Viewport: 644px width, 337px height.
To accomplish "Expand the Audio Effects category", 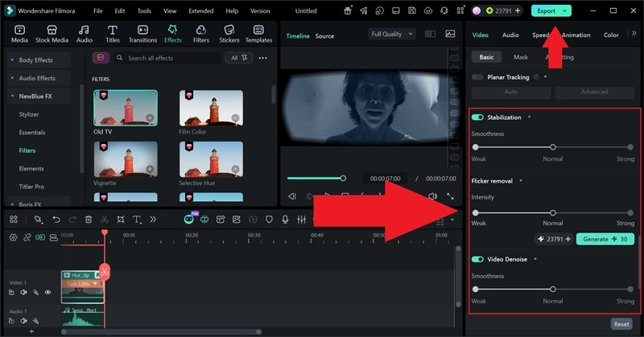I will click(x=12, y=77).
